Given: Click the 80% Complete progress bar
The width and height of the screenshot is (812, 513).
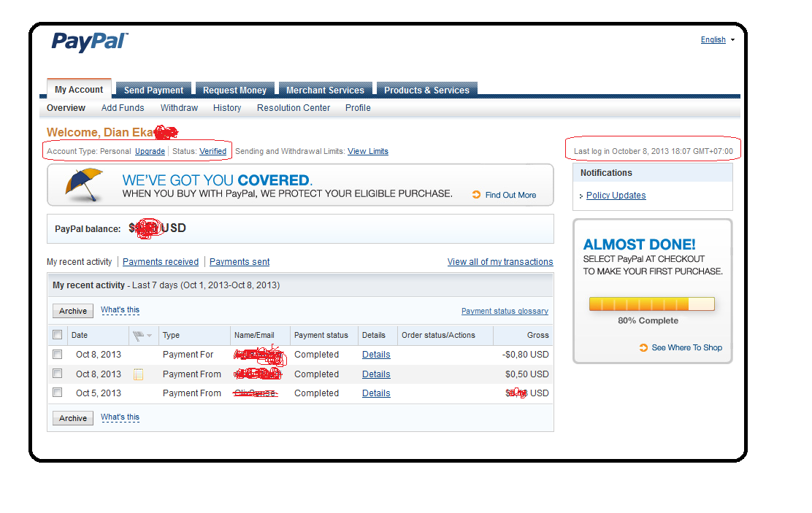Looking at the screenshot, I should click(x=652, y=304).
